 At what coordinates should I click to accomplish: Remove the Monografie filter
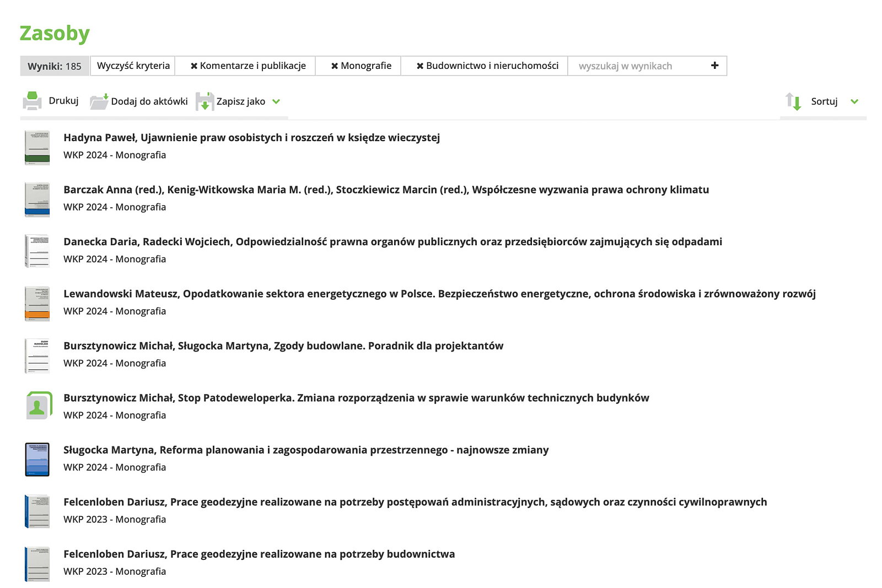[335, 66]
